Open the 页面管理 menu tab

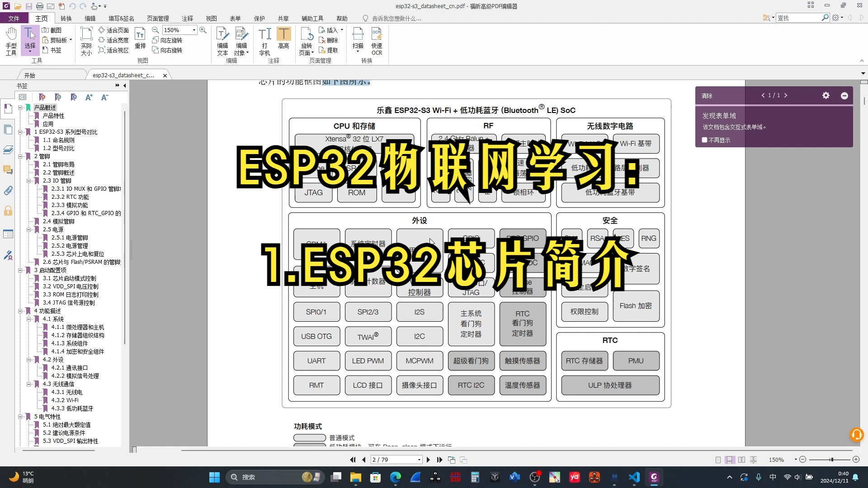click(157, 18)
